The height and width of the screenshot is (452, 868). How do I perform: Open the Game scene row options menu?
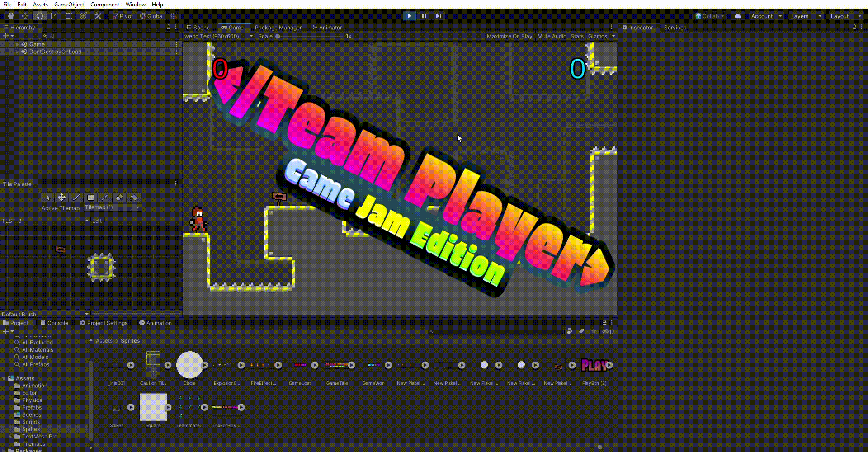click(x=176, y=44)
